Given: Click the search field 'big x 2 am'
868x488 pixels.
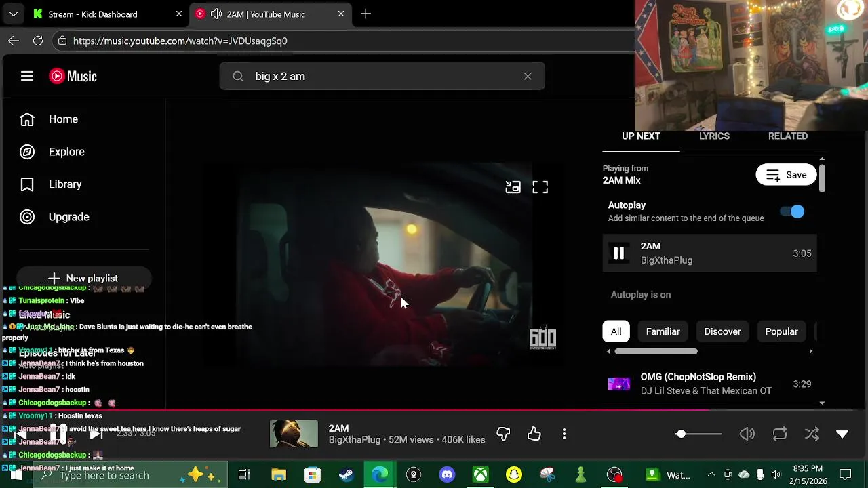Looking at the screenshot, I should (382, 76).
